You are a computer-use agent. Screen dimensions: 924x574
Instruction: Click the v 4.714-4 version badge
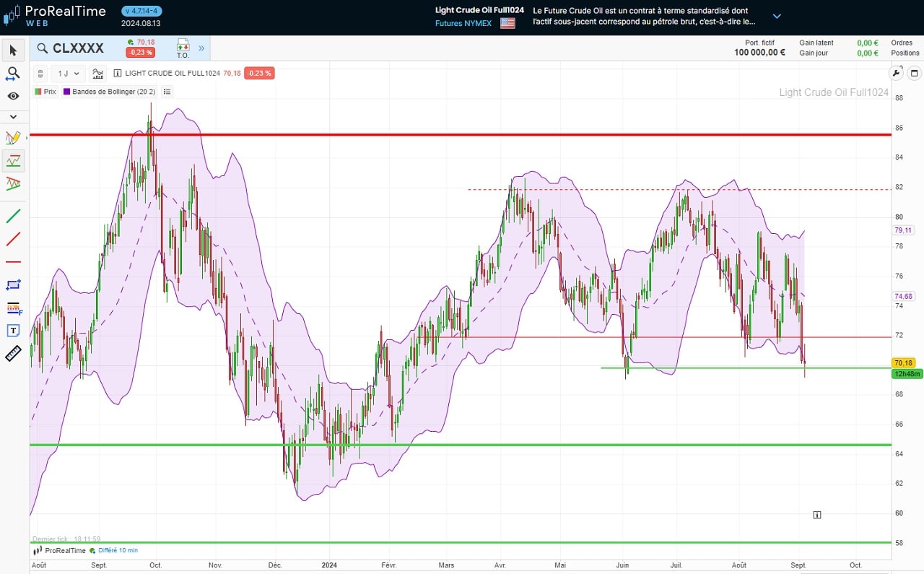[x=141, y=11]
